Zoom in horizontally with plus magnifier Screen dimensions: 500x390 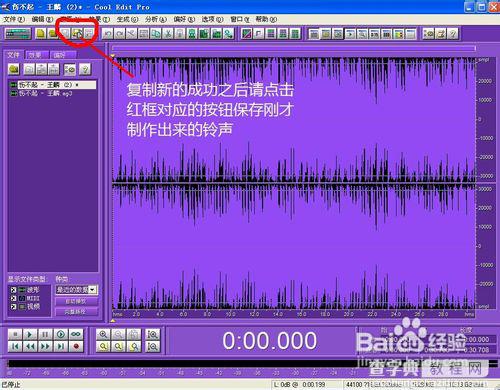[x=103, y=334]
